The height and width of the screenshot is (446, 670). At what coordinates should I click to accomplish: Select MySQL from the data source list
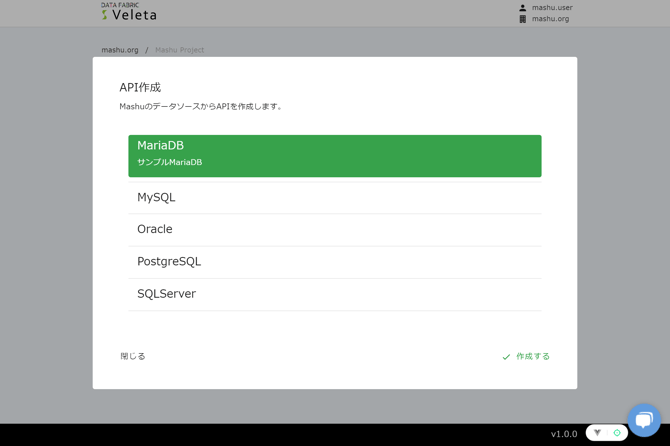tap(334, 198)
